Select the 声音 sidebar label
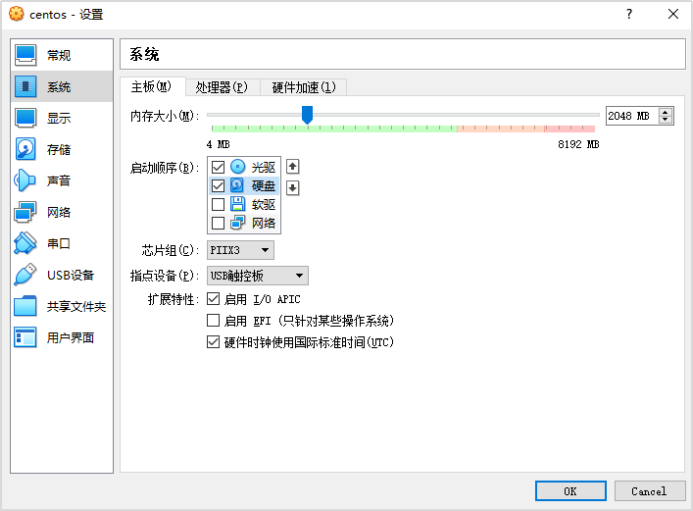Image resolution: width=693 pixels, height=511 pixels. (59, 181)
